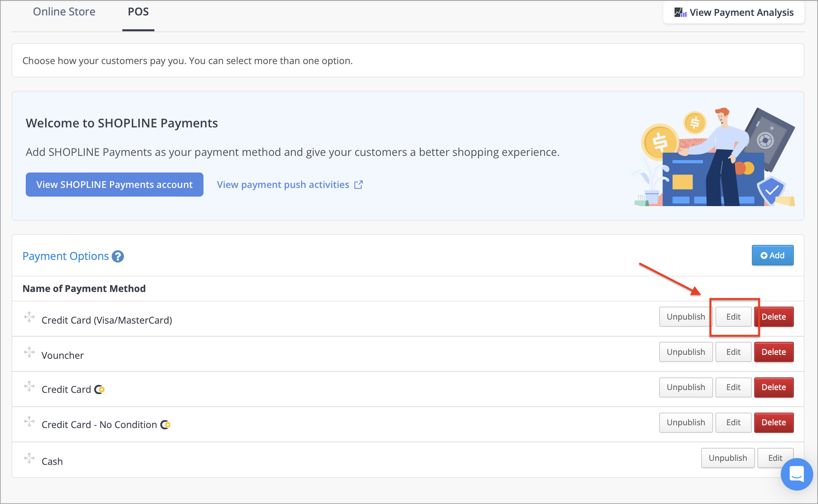The width and height of the screenshot is (818, 504).
Task: Click the Payment Options help question-mark icon
Action: pos(118,256)
